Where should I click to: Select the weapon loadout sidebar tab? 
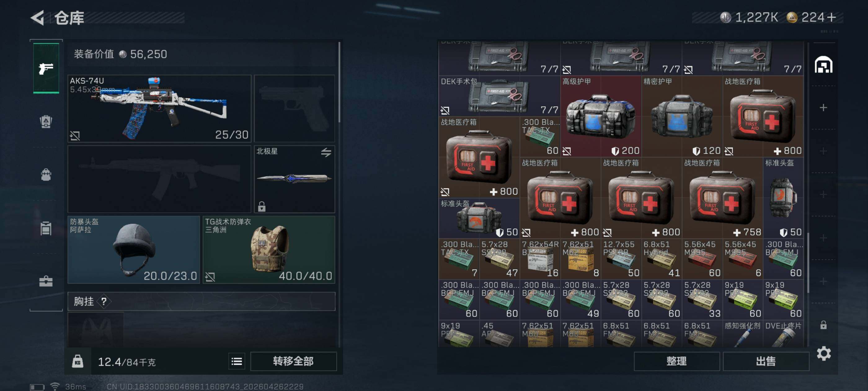(x=46, y=69)
